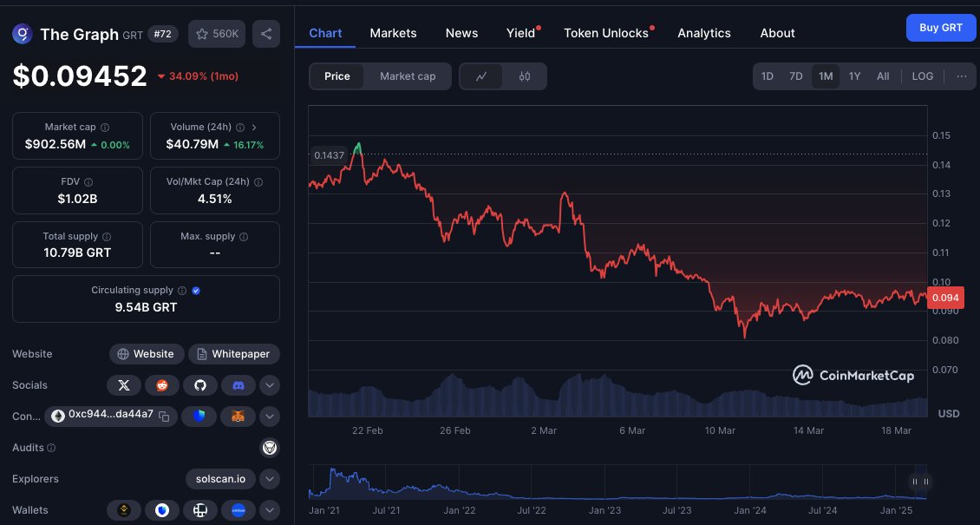The height and width of the screenshot is (525, 980).
Task: Expand the Socials list chevron
Action: (270, 384)
